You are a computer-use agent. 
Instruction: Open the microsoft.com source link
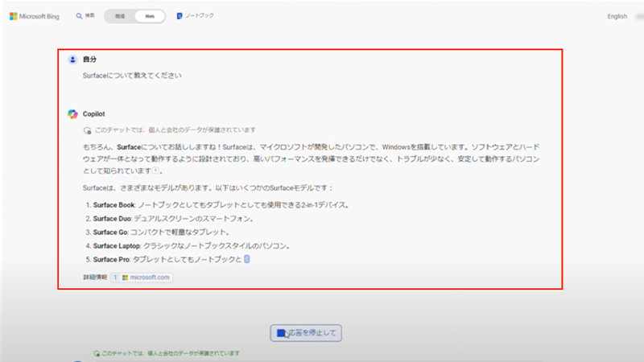click(149, 277)
